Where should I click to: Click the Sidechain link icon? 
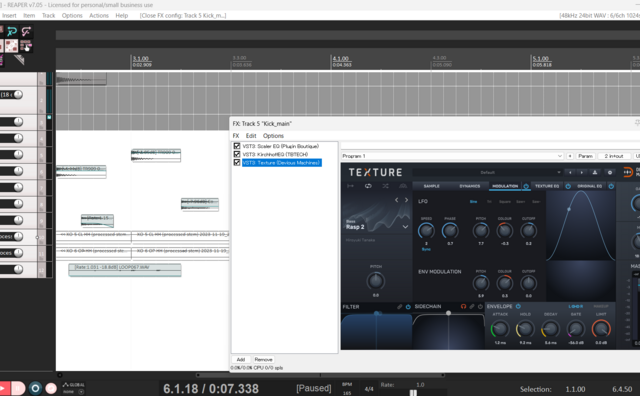472,306
